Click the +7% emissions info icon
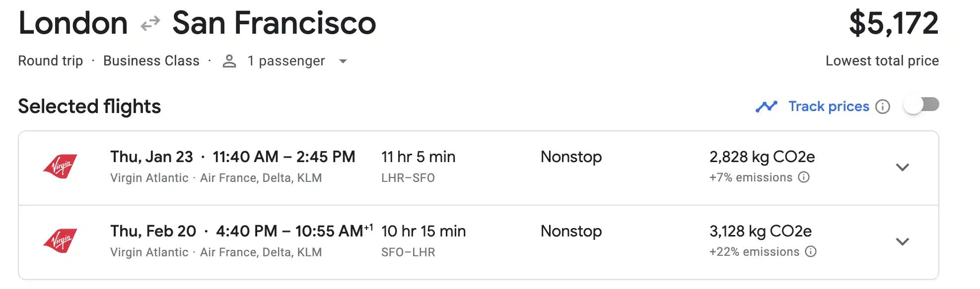980x289 pixels. (804, 177)
